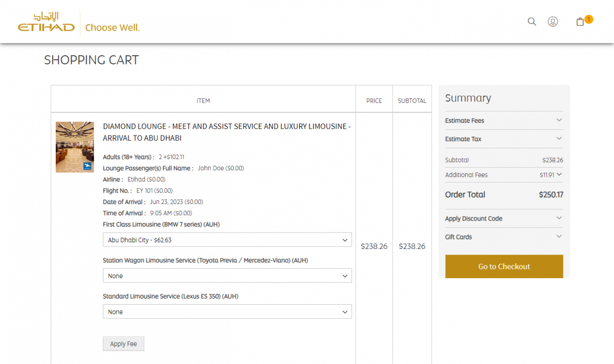
Task: Click the Etihad logo
Action: [x=47, y=22]
